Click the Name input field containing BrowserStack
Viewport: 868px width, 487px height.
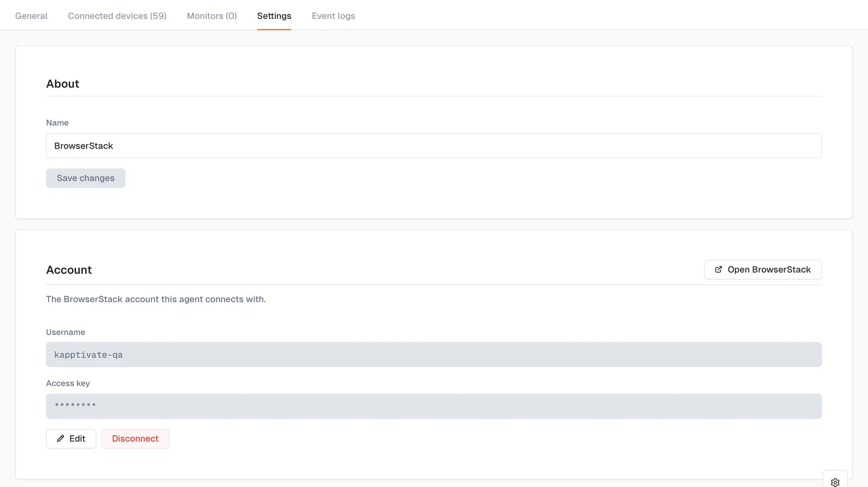434,146
